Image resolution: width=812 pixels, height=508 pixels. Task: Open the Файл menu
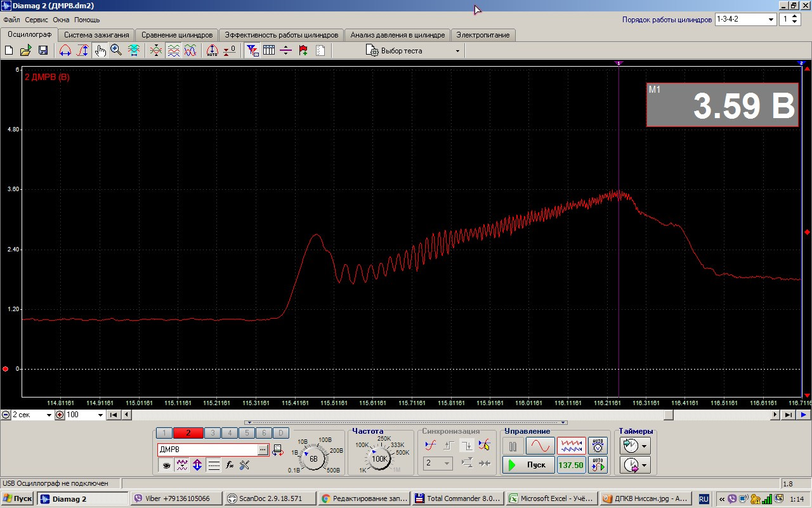click(11, 20)
